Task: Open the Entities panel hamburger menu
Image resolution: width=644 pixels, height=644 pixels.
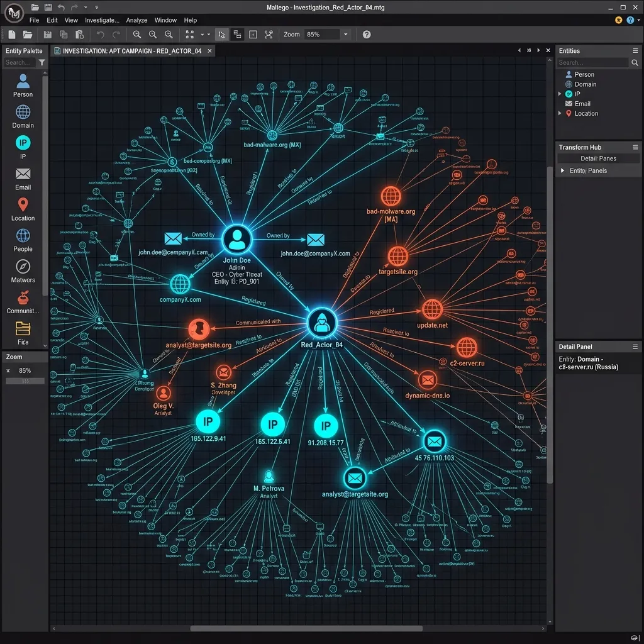Action: (x=635, y=50)
